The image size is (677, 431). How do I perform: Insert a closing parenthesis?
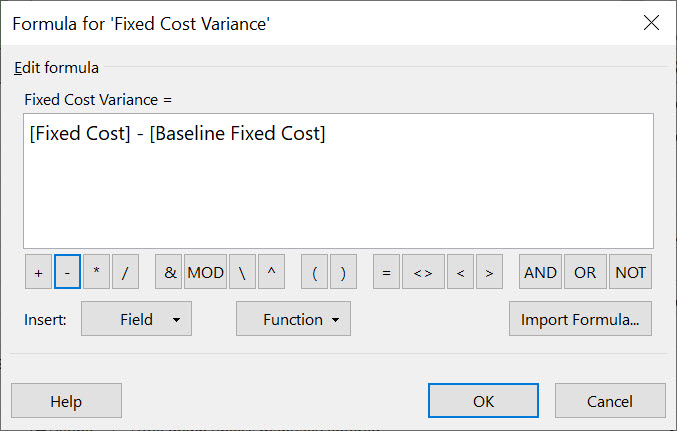point(343,272)
